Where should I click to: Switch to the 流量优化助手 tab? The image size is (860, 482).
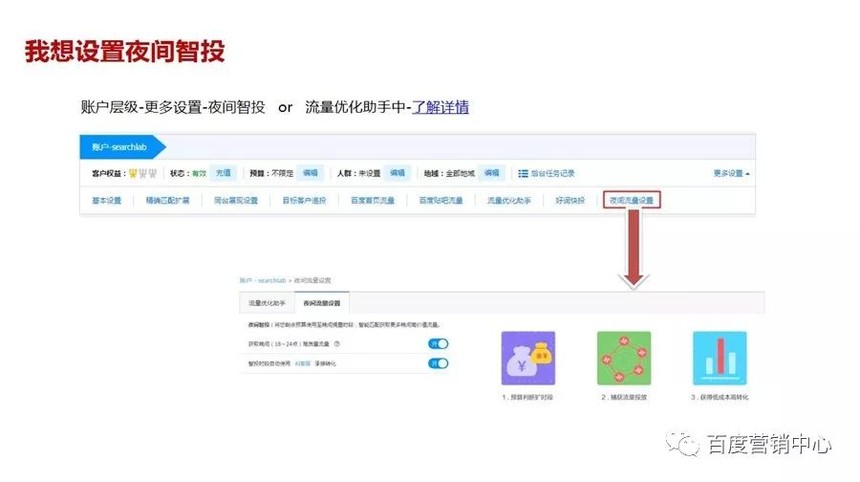[x=267, y=303]
